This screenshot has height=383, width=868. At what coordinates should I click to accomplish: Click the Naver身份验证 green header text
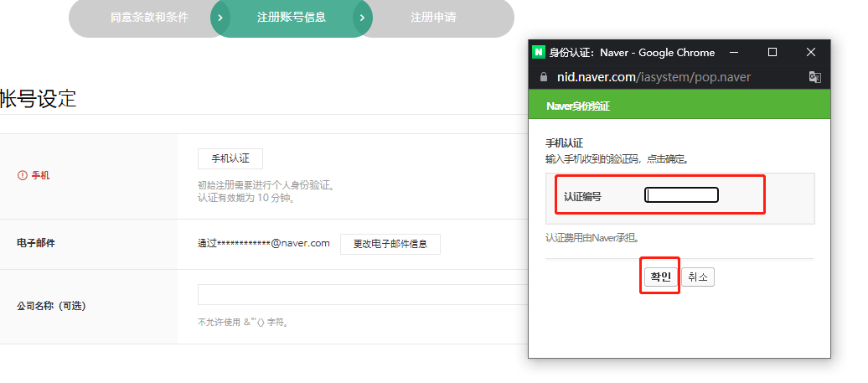(578, 106)
